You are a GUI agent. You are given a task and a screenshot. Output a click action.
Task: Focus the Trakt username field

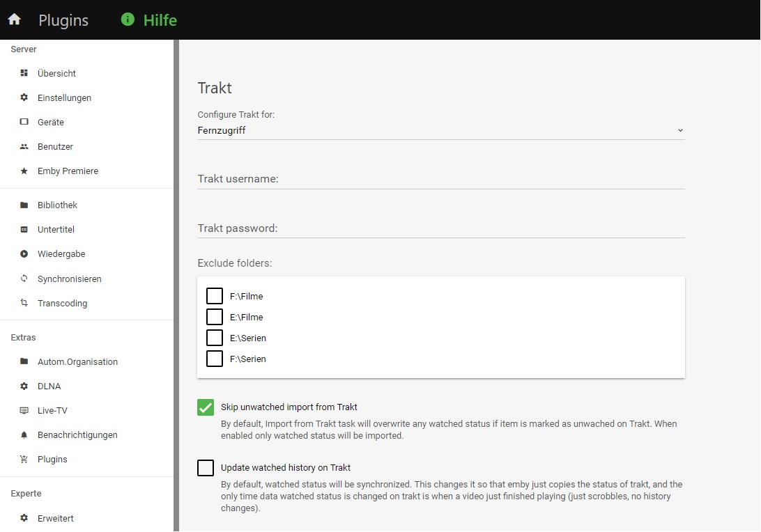pos(440,179)
